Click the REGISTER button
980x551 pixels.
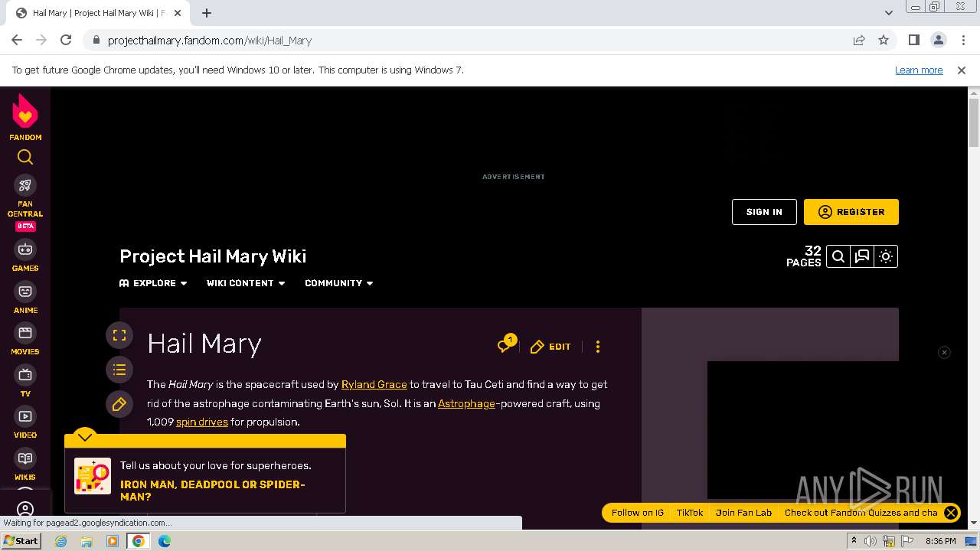pos(851,212)
